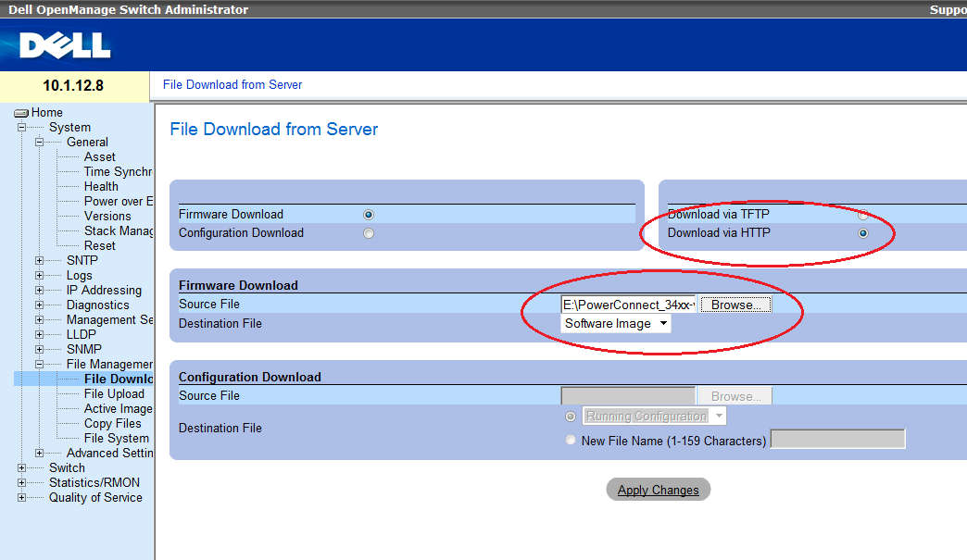The image size is (967, 560).
Task: Expand the Diagnostics tree node
Action: point(40,305)
